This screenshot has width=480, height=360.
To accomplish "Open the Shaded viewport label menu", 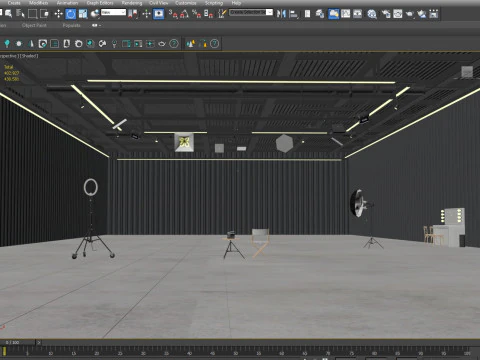I will click(x=30, y=56).
